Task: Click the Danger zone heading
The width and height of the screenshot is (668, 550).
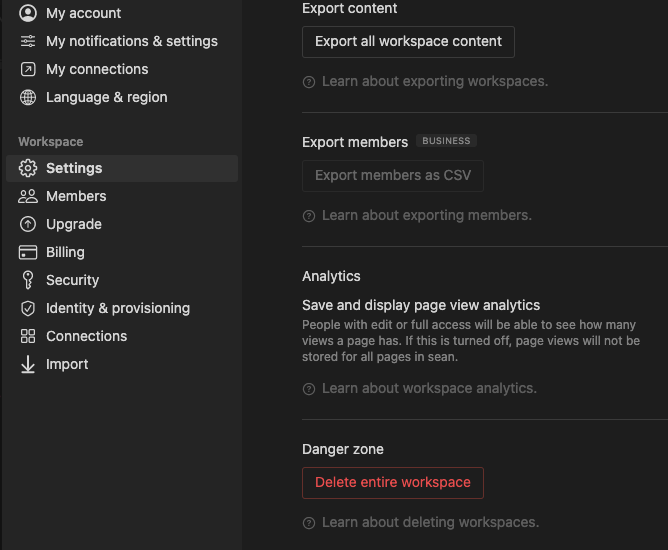Action: click(343, 449)
